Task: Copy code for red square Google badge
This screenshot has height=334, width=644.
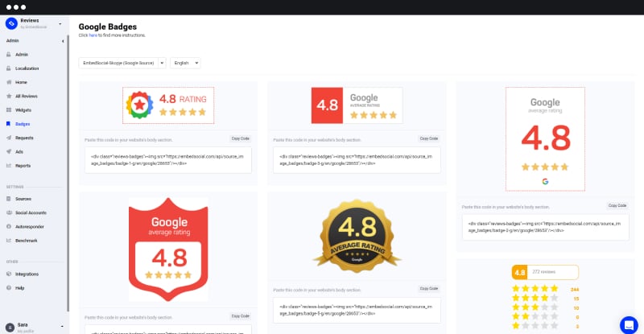Action: [429, 138]
